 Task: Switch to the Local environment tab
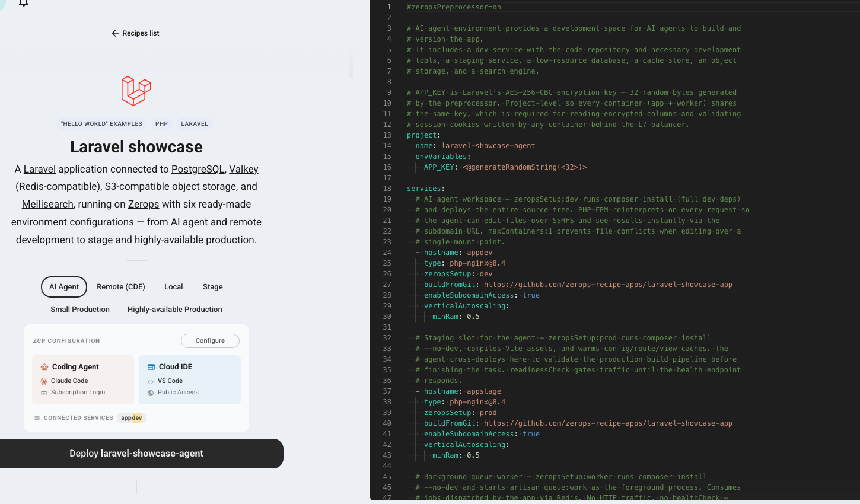coord(173,287)
